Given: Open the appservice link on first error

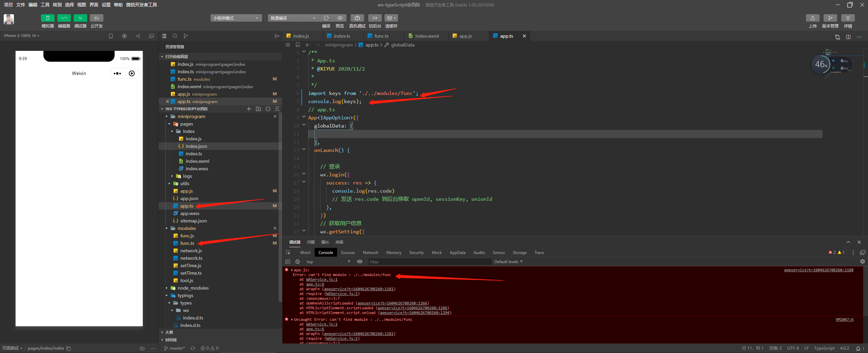Looking at the screenshot, I should tap(819, 270).
